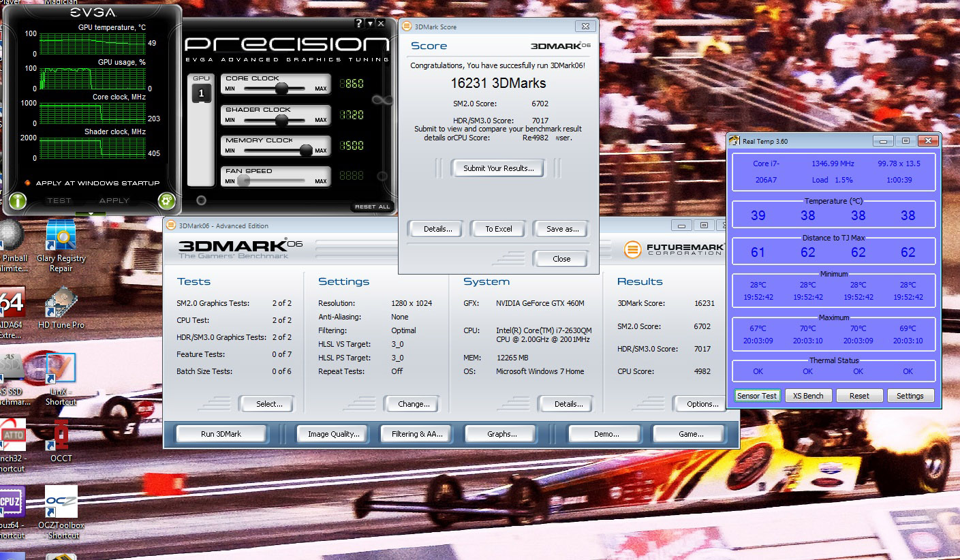The image size is (960, 560).
Task: Click the Futuremark Corporation logo
Action: point(673,249)
